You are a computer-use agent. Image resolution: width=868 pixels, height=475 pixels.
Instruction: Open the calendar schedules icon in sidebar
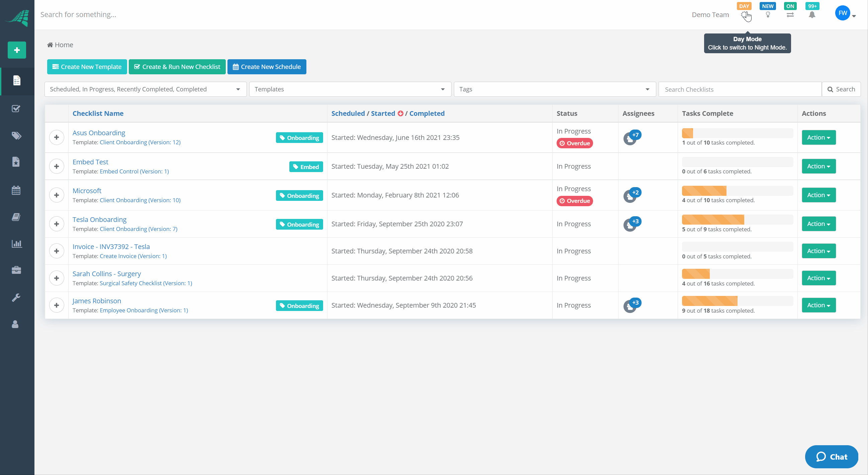[x=16, y=190]
